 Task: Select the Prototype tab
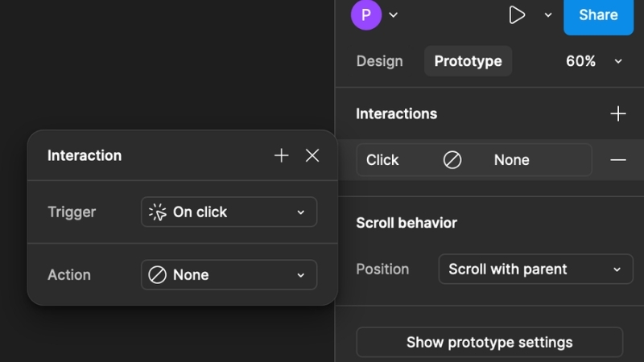pyautogui.click(x=468, y=61)
